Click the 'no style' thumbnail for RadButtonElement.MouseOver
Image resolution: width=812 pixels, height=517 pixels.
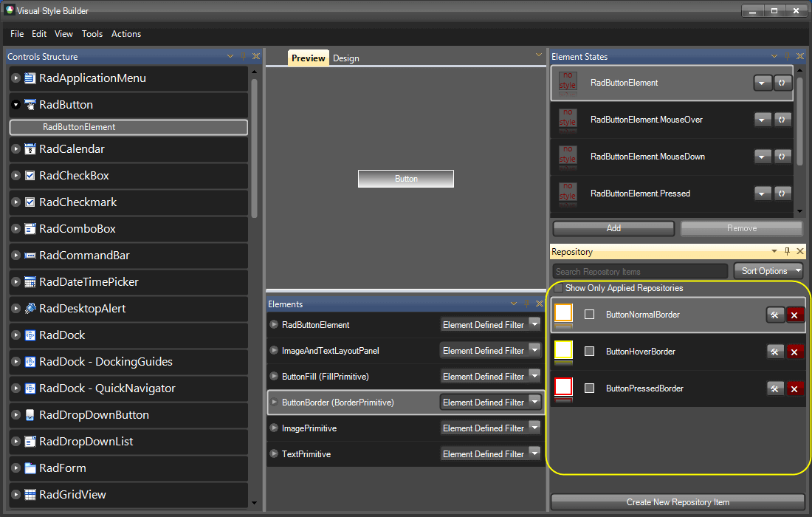coord(568,119)
